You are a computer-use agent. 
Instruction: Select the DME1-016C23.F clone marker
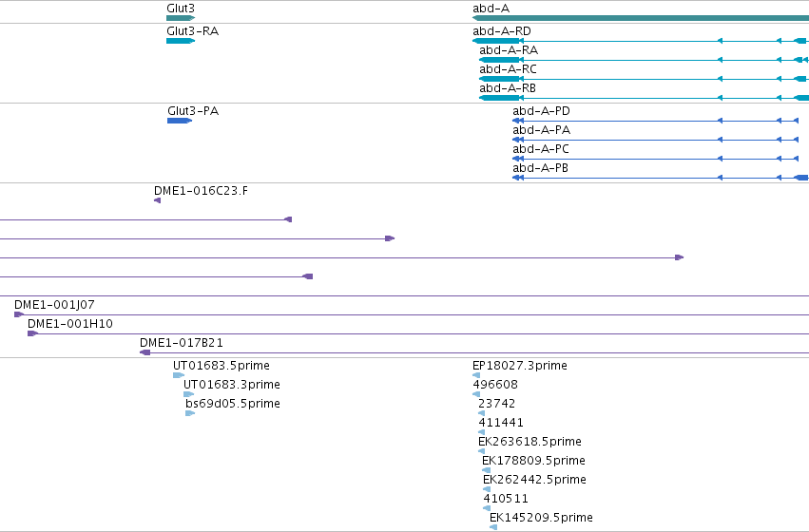coord(158,200)
